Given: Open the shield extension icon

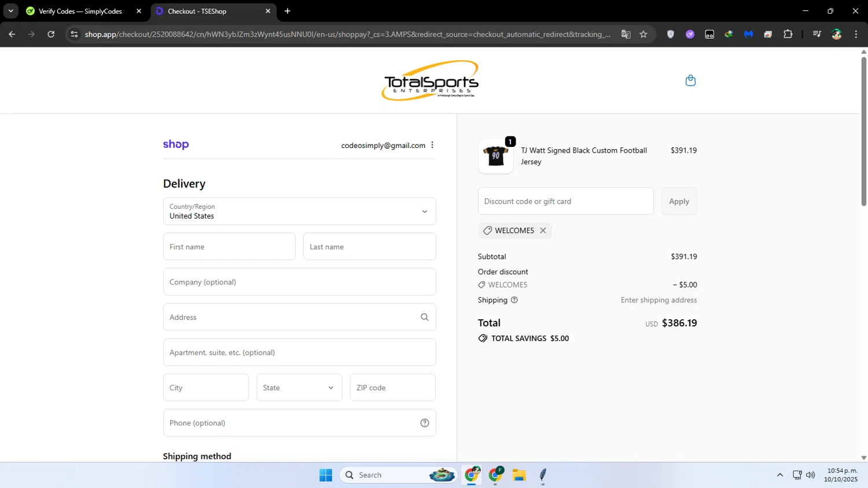Looking at the screenshot, I should click(671, 34).
